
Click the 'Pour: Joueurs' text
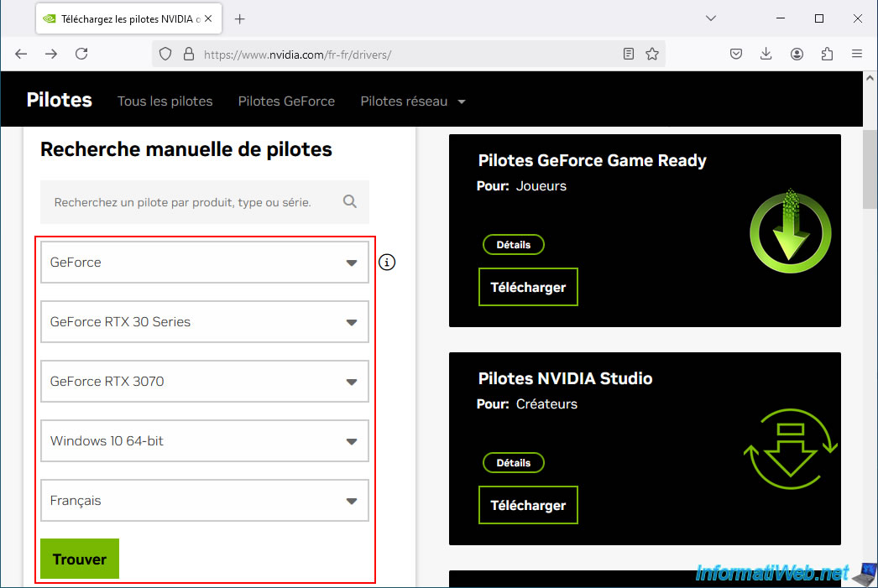(521, 186)
